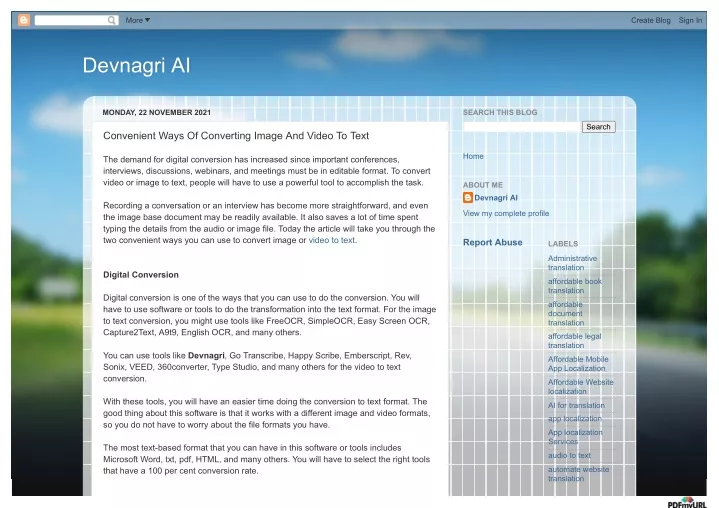Viewport: 719px width, 508px height.
Task: Click the Digital Conversion subheading
Action: 141,275
